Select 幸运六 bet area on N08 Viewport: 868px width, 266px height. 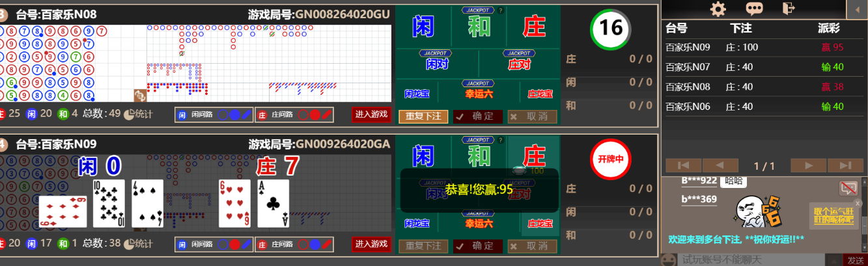click(479, 93)
